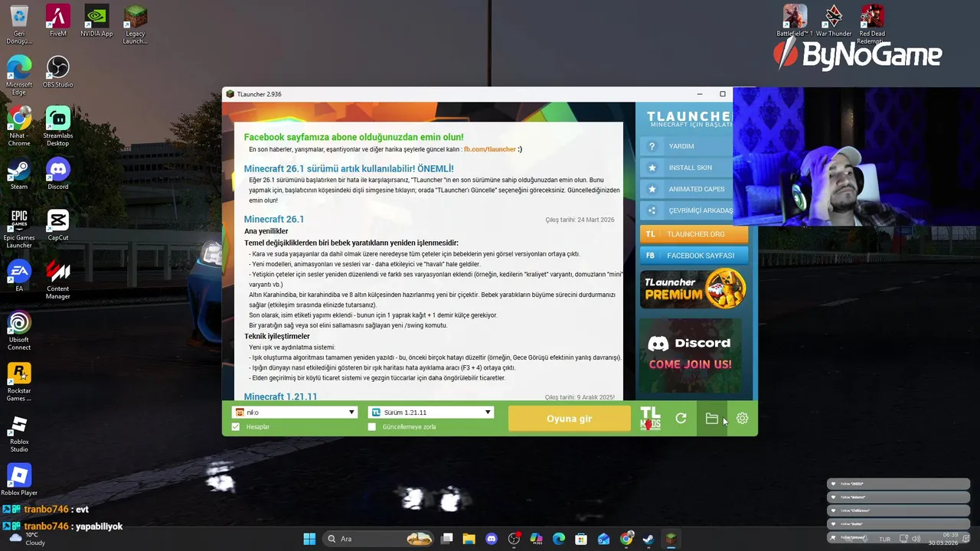The width and height of the screenshot is (980, 551).
Task: Select the Red Dead Redemption desktop shortcut
Action: (x=872, y=25)
